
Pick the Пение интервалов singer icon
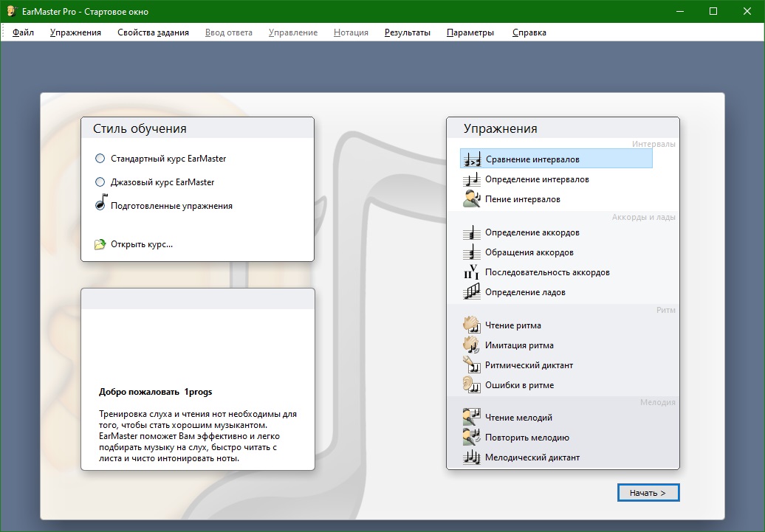point(472,199)
